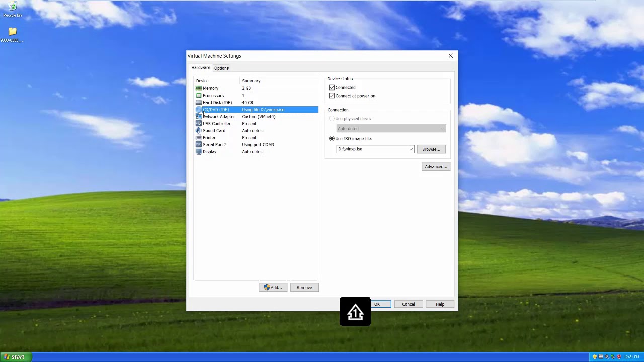The width and height of the screenshot is (644, 362).
Task: Click the Cancel button
Action: click(409, 304)
